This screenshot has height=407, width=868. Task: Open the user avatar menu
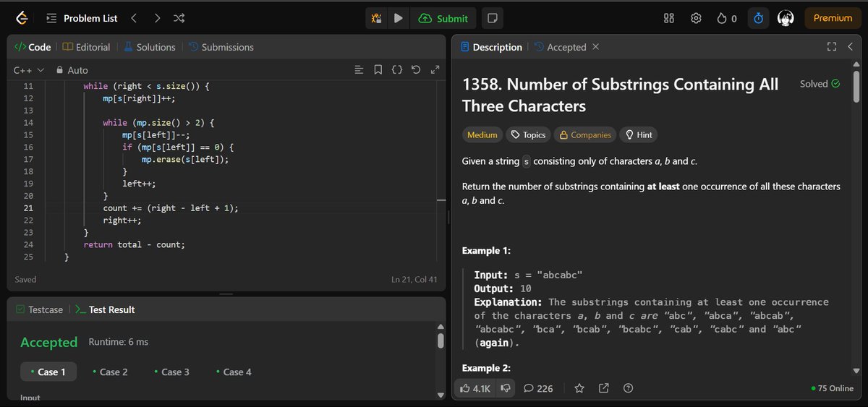(x=786, y=18)
